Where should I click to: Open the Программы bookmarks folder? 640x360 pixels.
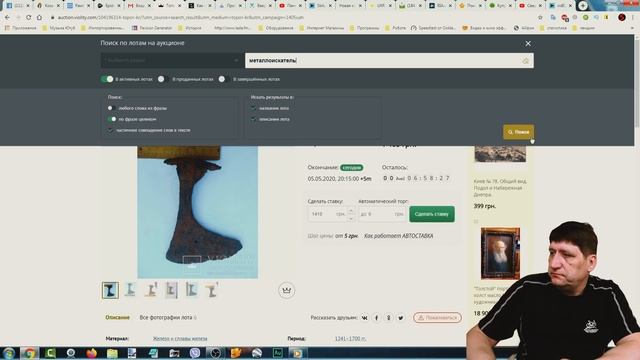[x=364, y=28]
